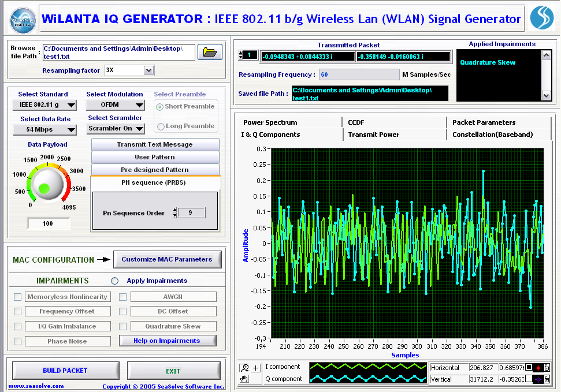The image size is (561, 392).
Task: Click the Data Payload value field
Action: [x=49, y=223]
